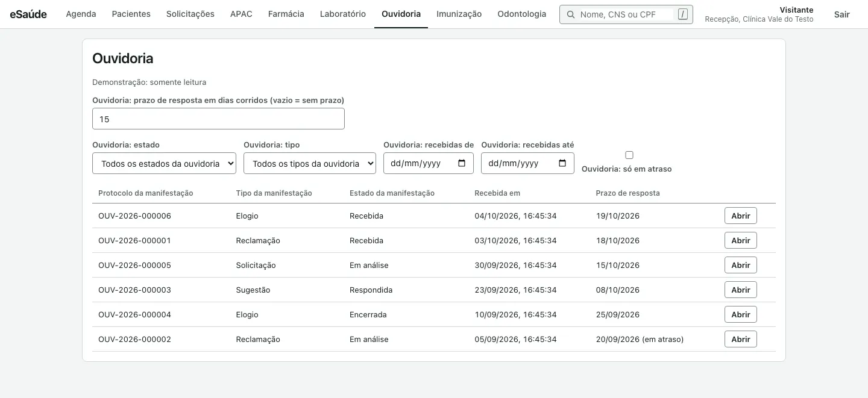Screen dimensions: 868x398
Task: Click the Demonstração: somente leitura note
Action: point(149,82)
